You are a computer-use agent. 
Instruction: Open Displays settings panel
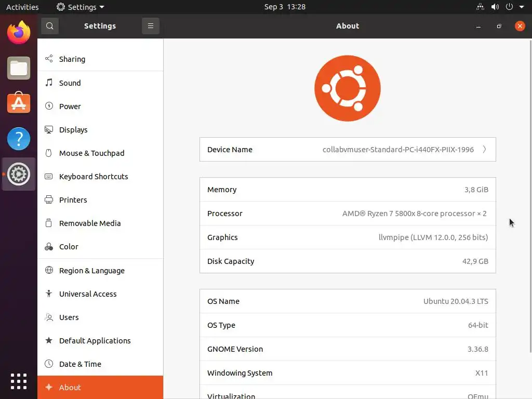100,129
